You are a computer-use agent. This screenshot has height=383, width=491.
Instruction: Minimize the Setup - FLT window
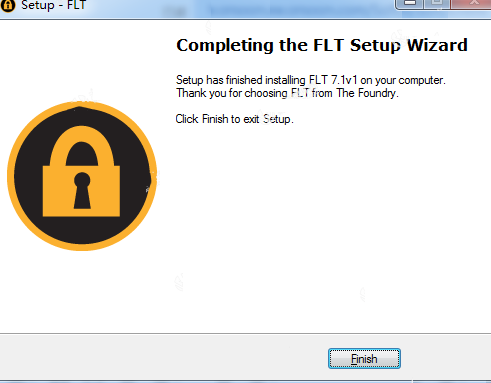[410, 3]
